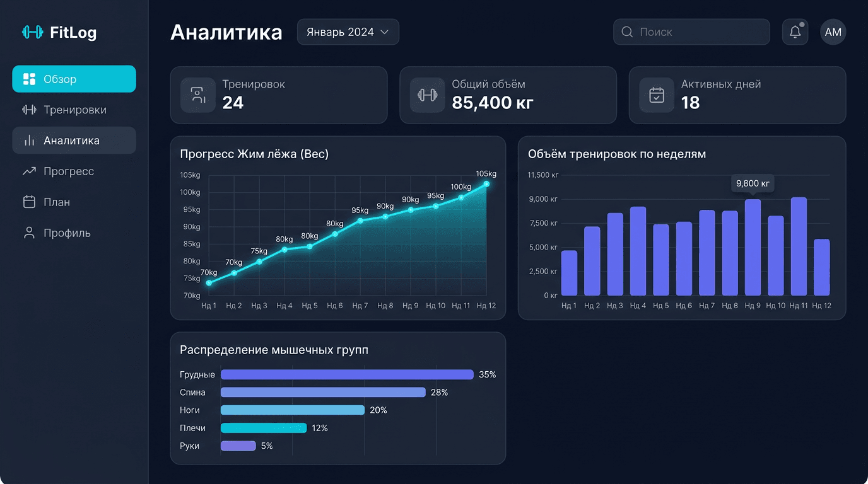Open the Январь 2024 month dropdown
This screenshot has width=868, height=484.
348,32
